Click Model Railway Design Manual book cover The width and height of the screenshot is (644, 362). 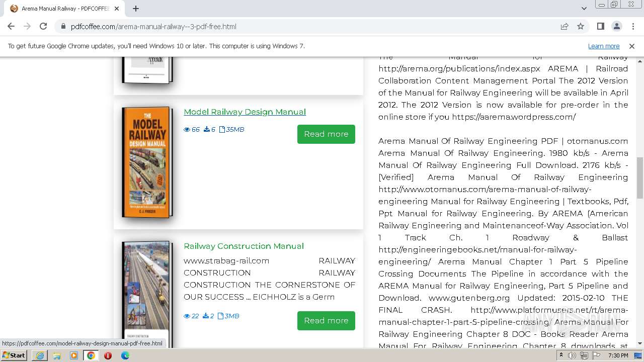147,162
